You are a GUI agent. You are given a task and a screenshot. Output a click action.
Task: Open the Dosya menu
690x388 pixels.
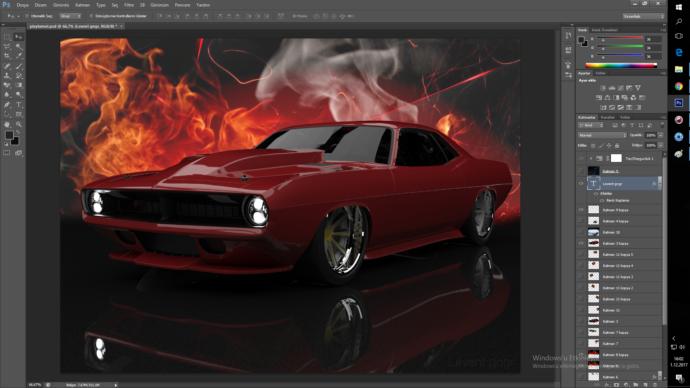pos(22,5)
